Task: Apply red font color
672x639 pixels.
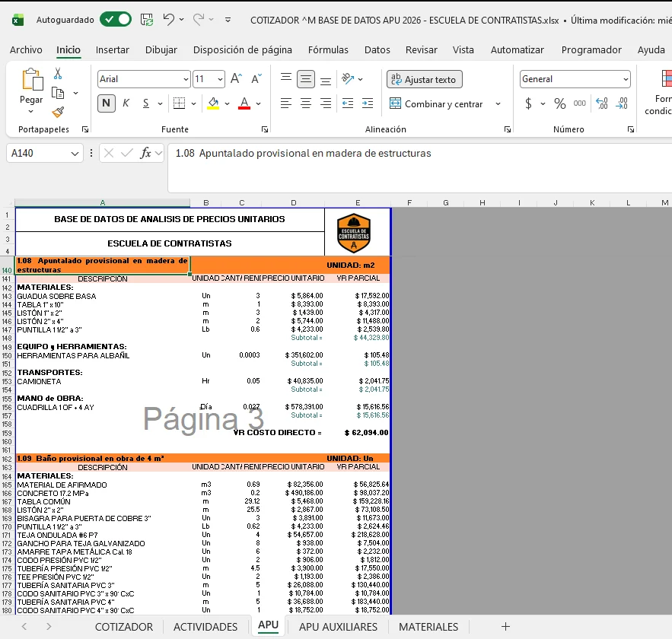Action: 244,103
